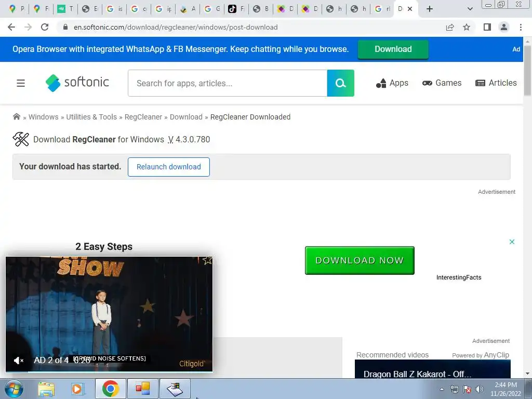Open the Windows Start menu

(x=14, y=389)
